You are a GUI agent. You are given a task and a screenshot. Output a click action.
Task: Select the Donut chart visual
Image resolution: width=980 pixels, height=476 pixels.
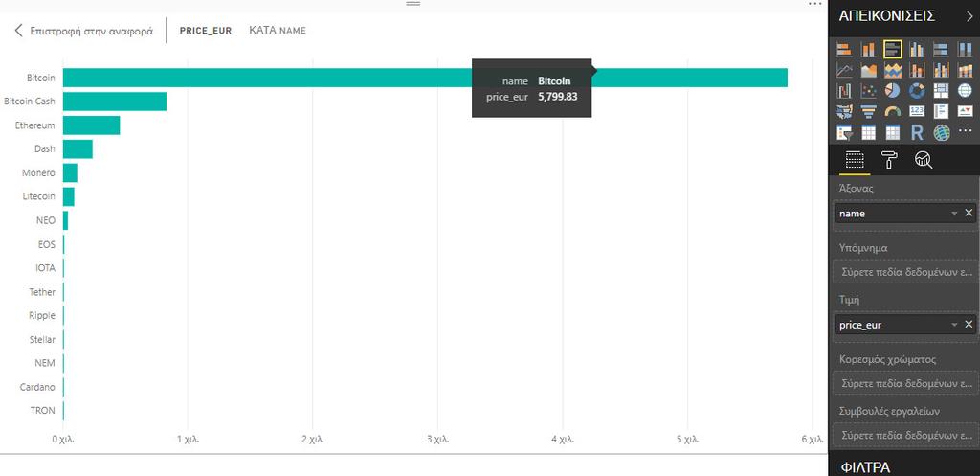[917, 91]
